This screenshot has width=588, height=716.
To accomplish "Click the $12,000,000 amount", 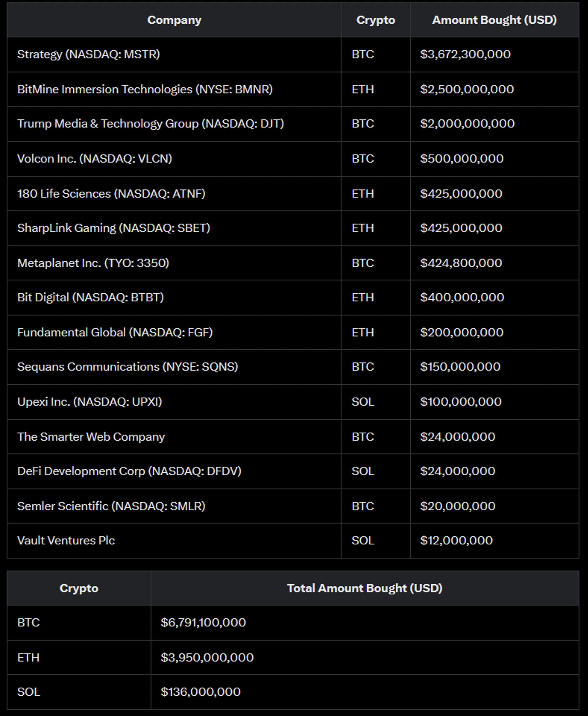I will point(456,540).
